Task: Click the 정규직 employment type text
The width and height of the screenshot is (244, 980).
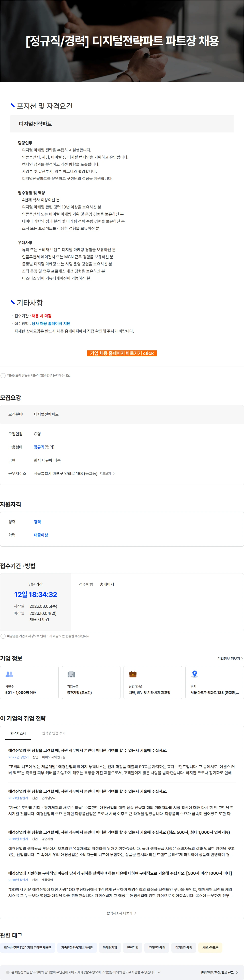Action: (39, 447)
